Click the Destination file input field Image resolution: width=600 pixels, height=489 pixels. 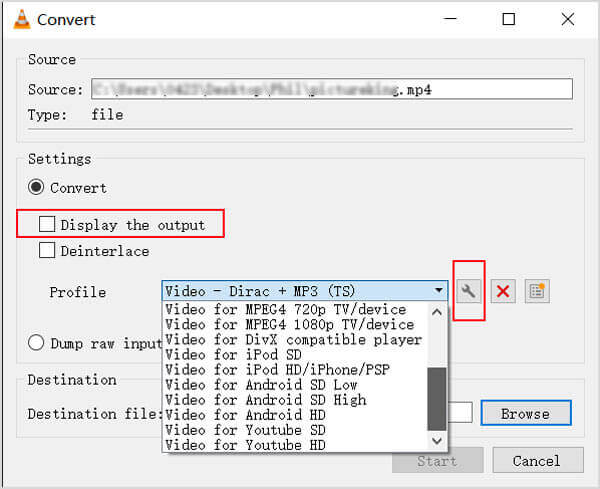460,412
